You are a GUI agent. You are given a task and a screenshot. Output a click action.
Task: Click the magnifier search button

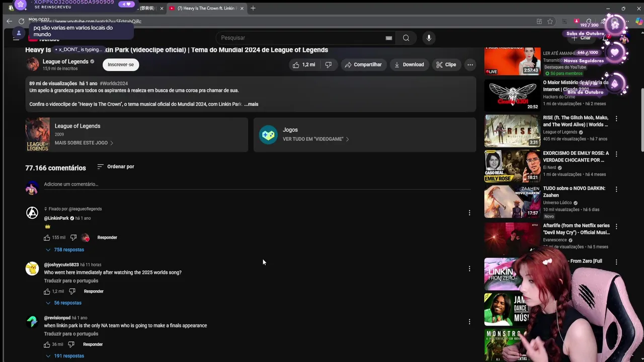406,38
